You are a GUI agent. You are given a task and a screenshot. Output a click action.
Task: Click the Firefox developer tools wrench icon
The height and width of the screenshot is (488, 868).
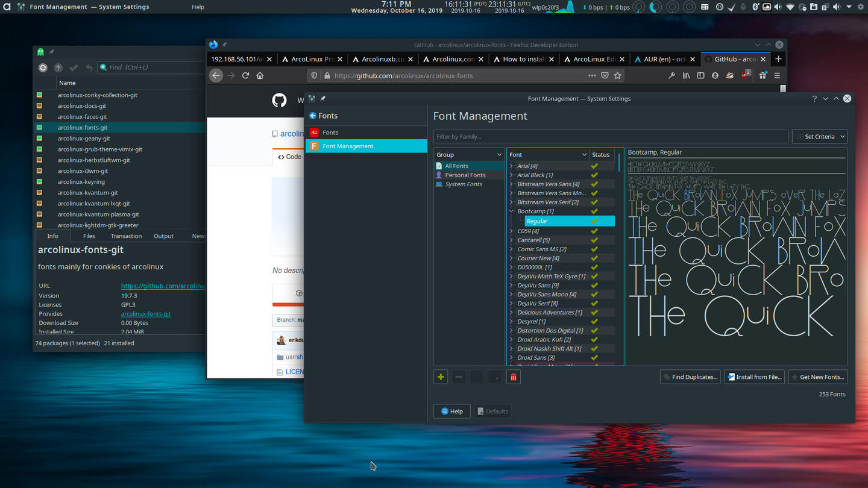671,75
